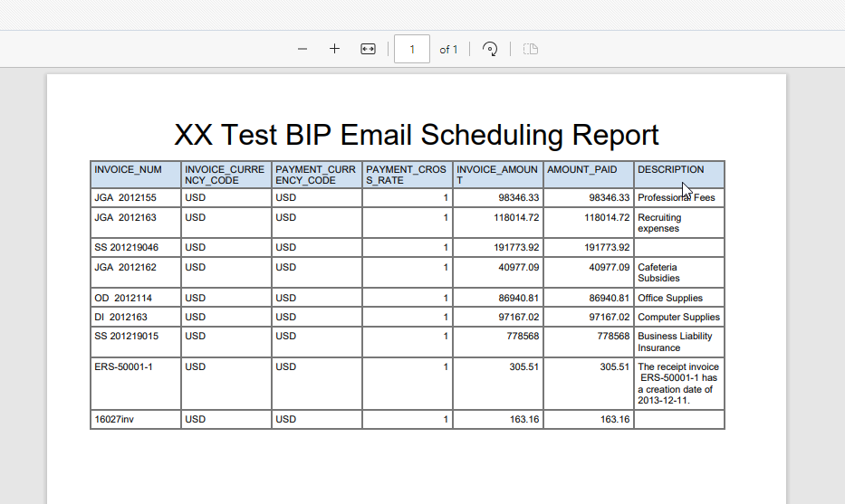
Task: Rotate the page with rotate icon
Action: pyautogui.click(x=490, y=49)
